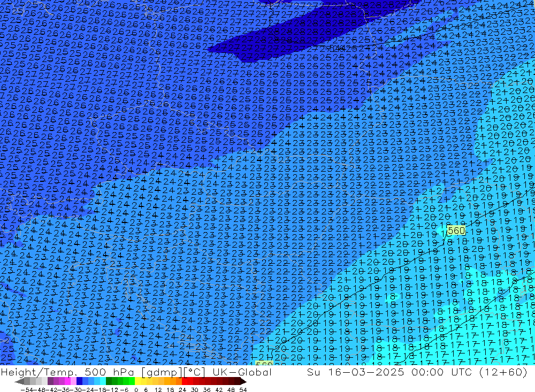Click the '-54' legend value
The height and width of the screenshot is (392, 535).
27,390
